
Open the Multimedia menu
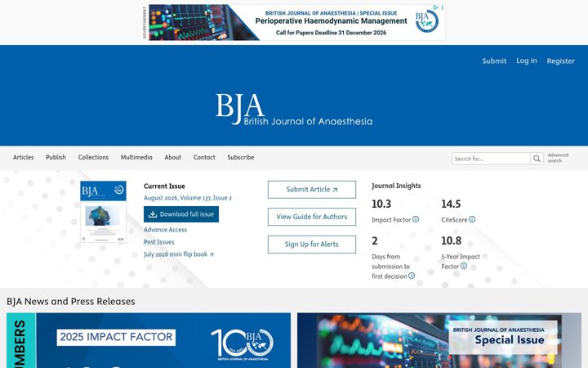(x=136, y=157)
